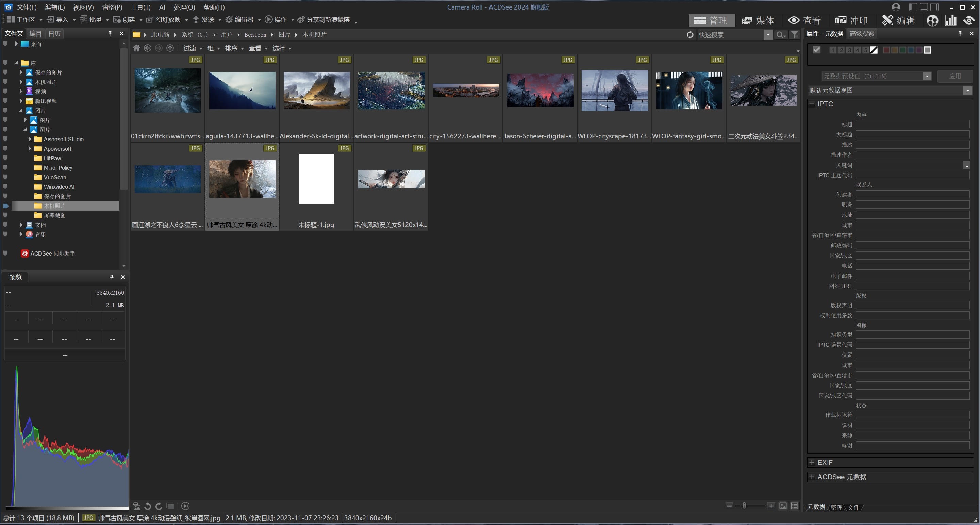
Task: Switch to thumbnail view mode icon
Action: coord(783,506)
